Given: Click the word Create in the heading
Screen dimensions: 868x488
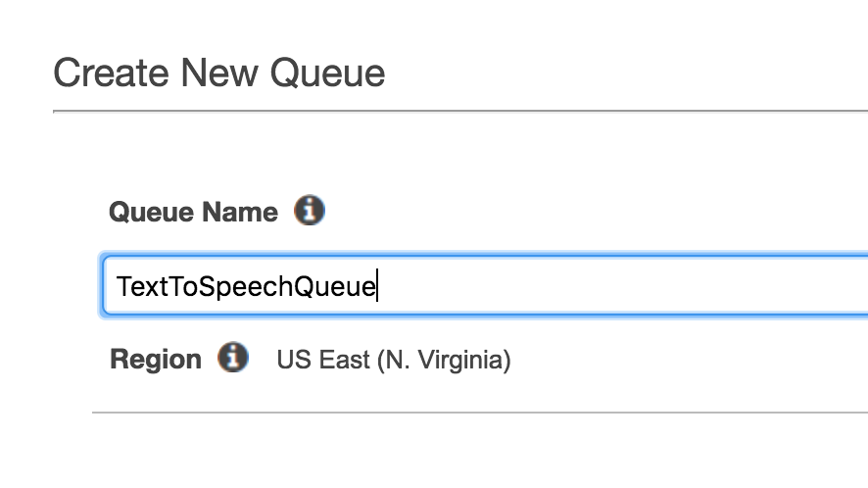Looking at the screenshot, I should (x=112, y=73).
